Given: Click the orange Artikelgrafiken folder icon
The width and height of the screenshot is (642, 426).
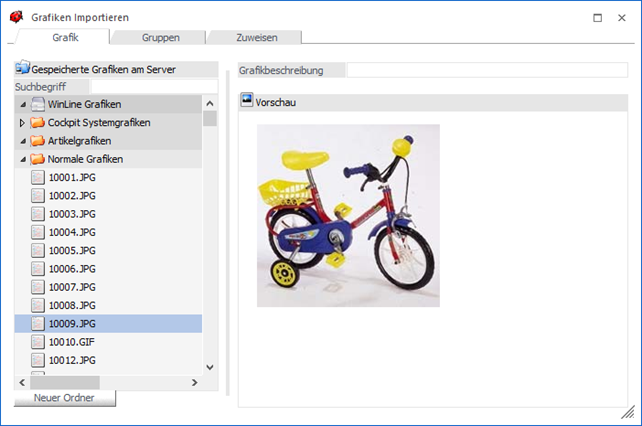Looking at the screenshot, I should (38, 141).
